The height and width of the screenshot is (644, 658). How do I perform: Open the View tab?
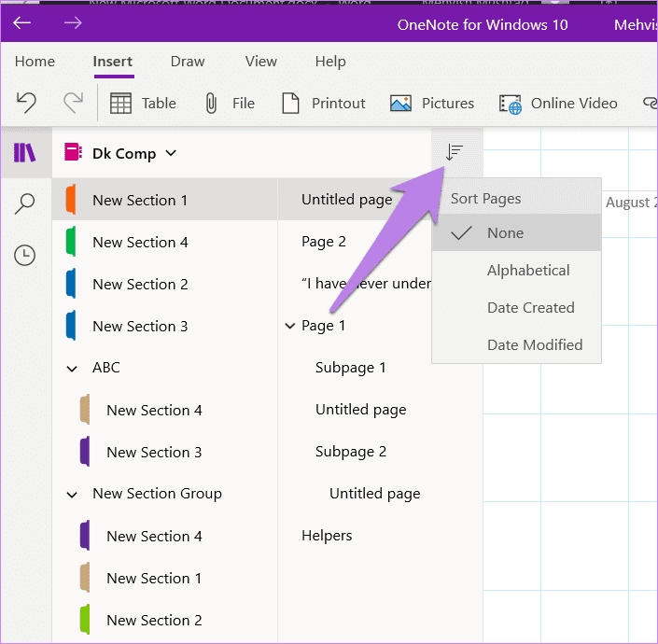click(x=261, y=62)
